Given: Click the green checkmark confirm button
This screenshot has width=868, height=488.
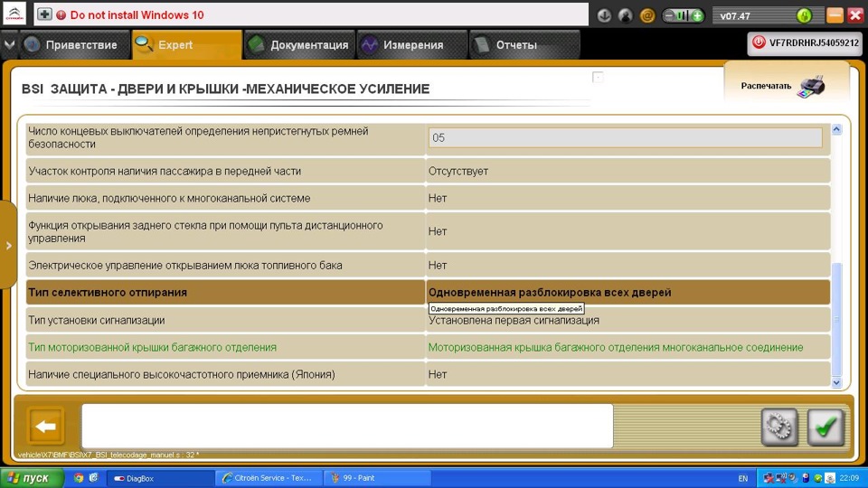Looking at the screenshot, I should tap(826, 427).
